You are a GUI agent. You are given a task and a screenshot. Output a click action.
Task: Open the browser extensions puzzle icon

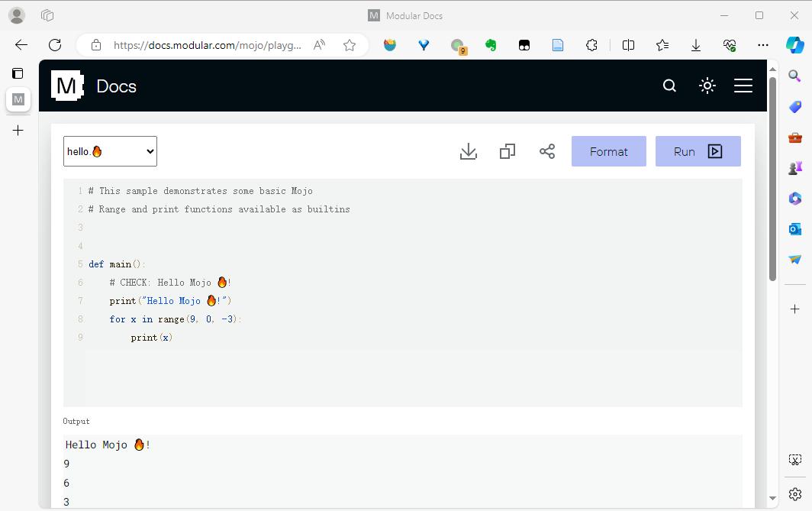click(x=591, y=45)
